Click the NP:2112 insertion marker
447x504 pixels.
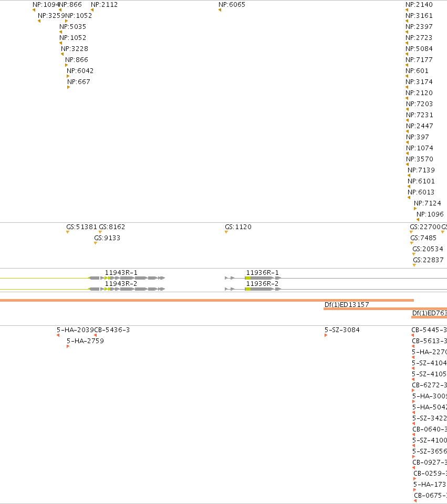coord(92,10)
